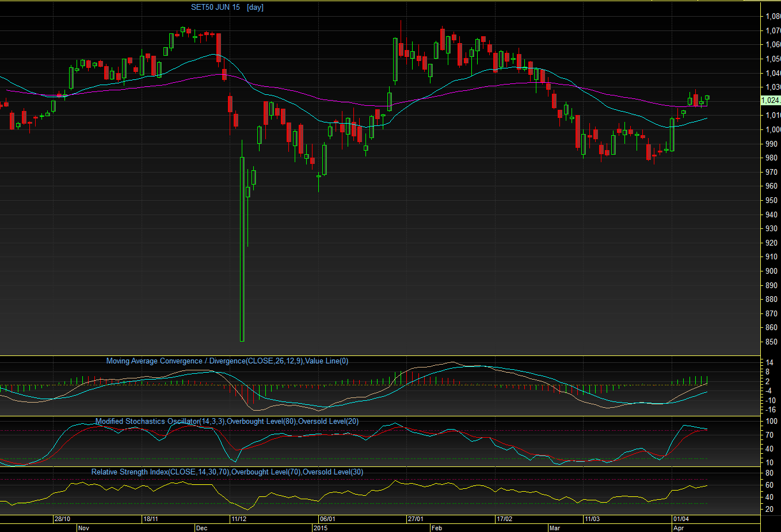Click the -4 value on MACD scale
The height and width of the screenshot is (532, 781).
coord(769,391)
